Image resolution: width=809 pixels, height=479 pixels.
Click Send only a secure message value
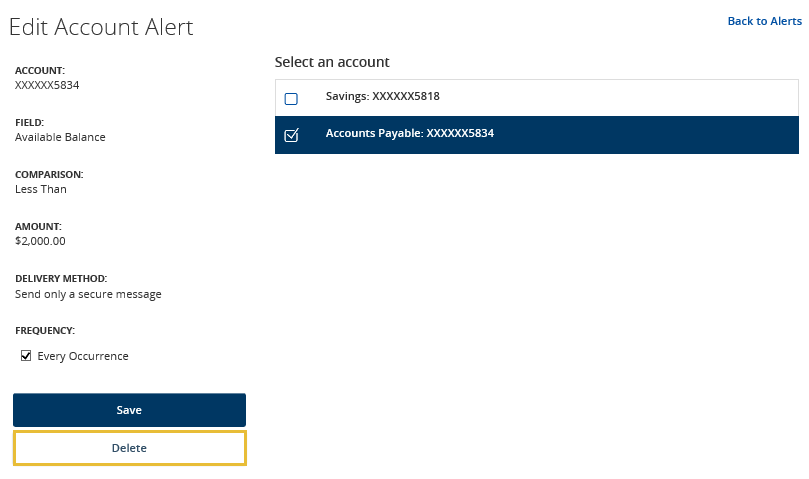88,294
